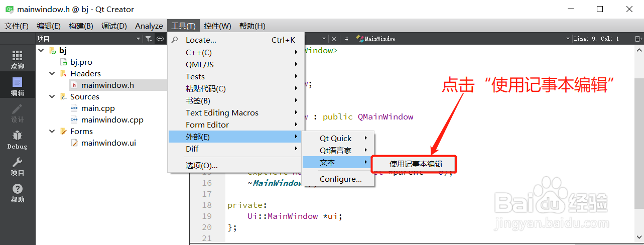Open the Analyze menu
This screenshot has height=245, width=644.
tap(149, 26)
